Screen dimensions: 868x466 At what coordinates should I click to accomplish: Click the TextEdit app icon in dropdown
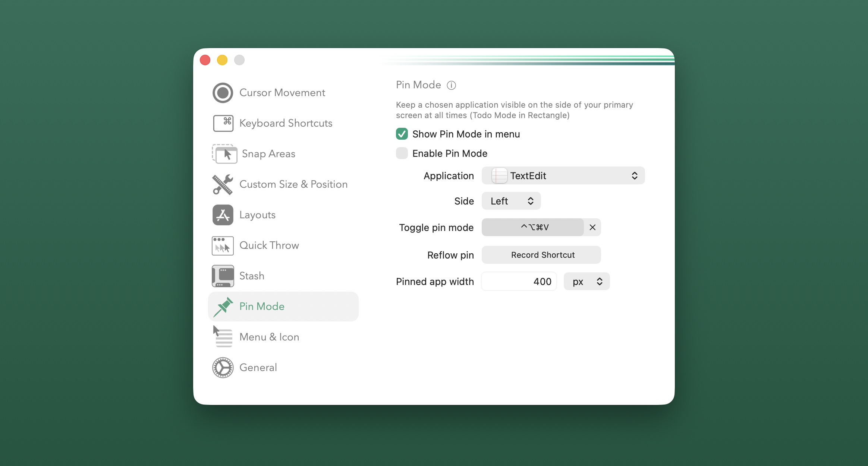coord(499,175)
